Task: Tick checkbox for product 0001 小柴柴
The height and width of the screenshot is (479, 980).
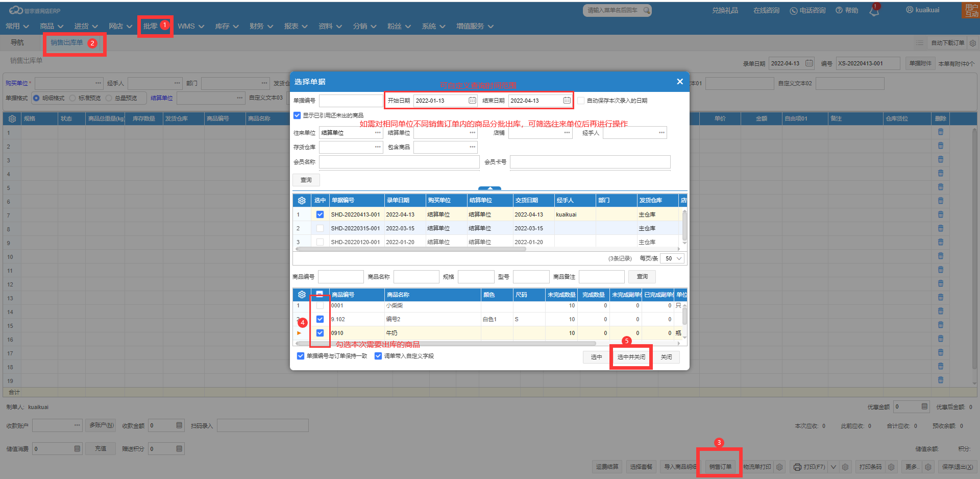Action: 320,305
